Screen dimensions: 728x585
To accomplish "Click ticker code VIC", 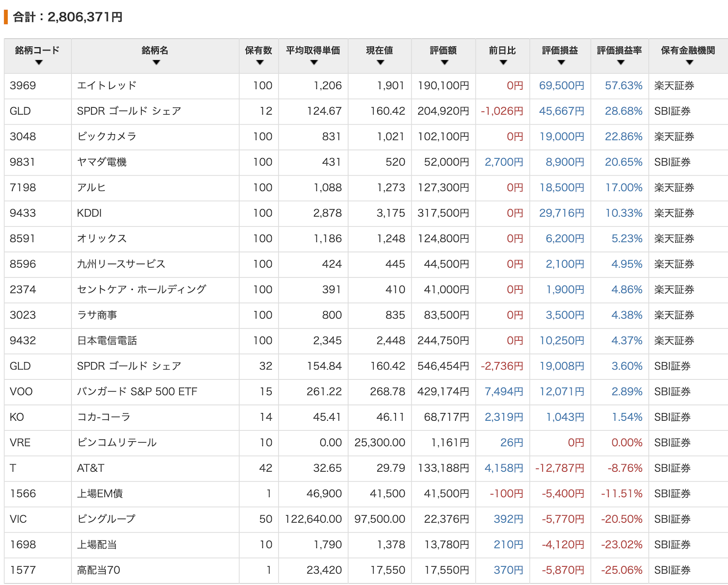I will tap(18, 519).
